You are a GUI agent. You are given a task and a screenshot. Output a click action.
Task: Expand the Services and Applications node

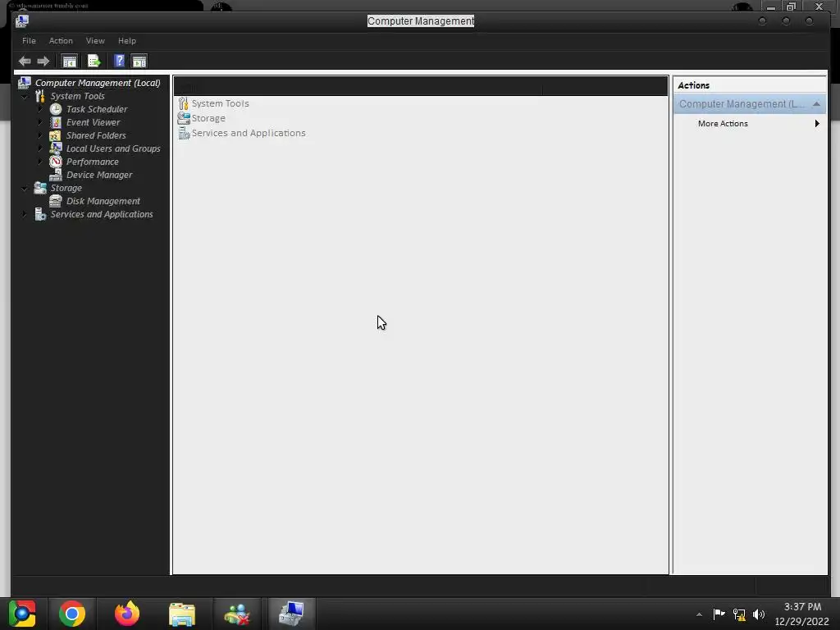point(25,214)
